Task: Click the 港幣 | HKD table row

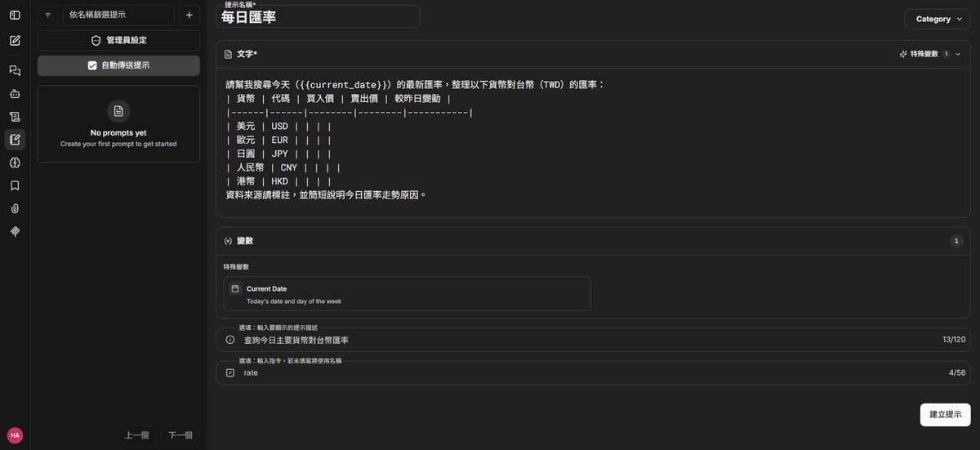Action: point(278,181)
